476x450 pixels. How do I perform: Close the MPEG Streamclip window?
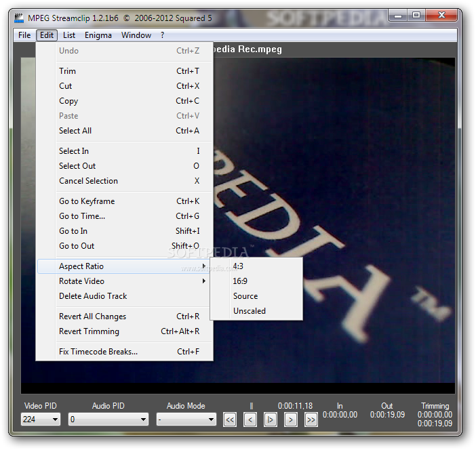pos(441,15)
